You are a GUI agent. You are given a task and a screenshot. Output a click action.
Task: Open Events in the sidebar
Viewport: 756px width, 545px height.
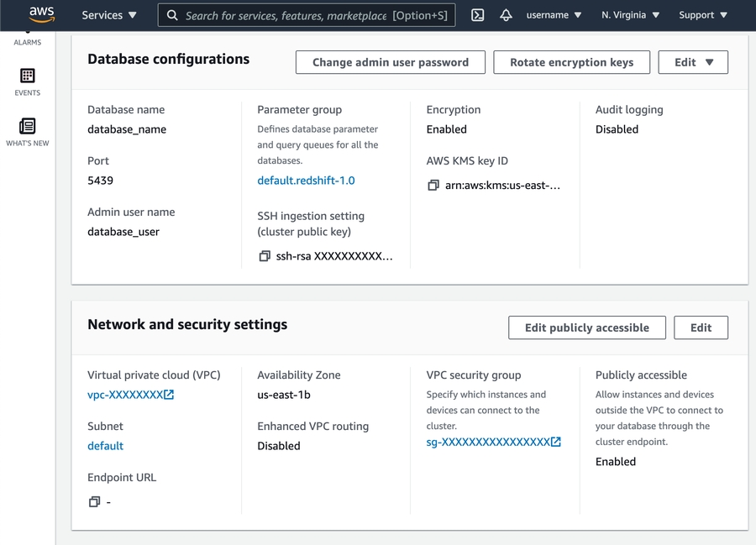28,82
